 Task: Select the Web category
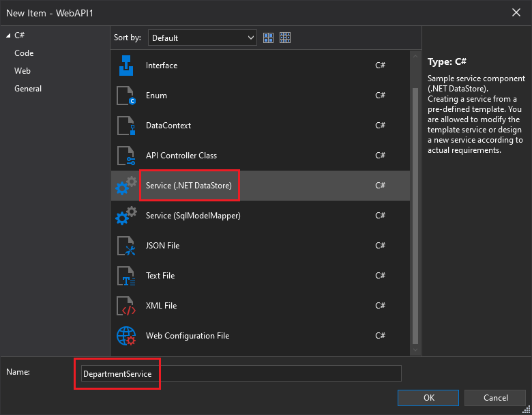23,71
